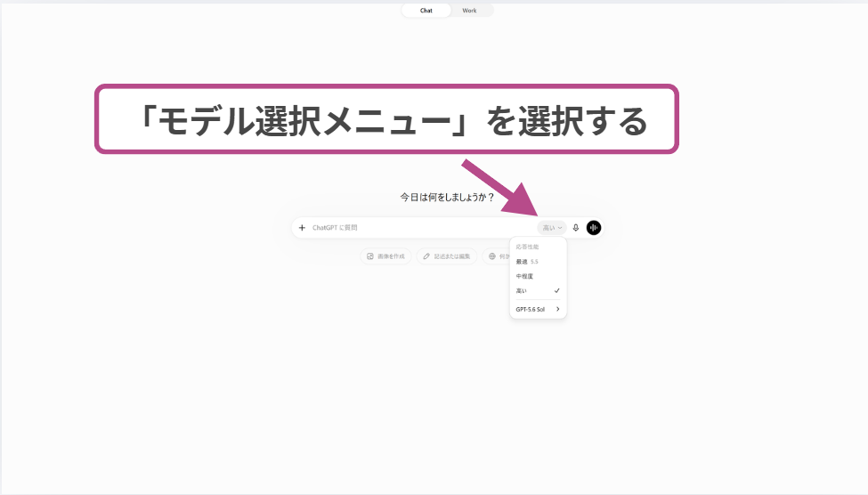Switch to the Work tab
Image resolution: width=868 pixels, height=495 pixels.
(469, 11)
